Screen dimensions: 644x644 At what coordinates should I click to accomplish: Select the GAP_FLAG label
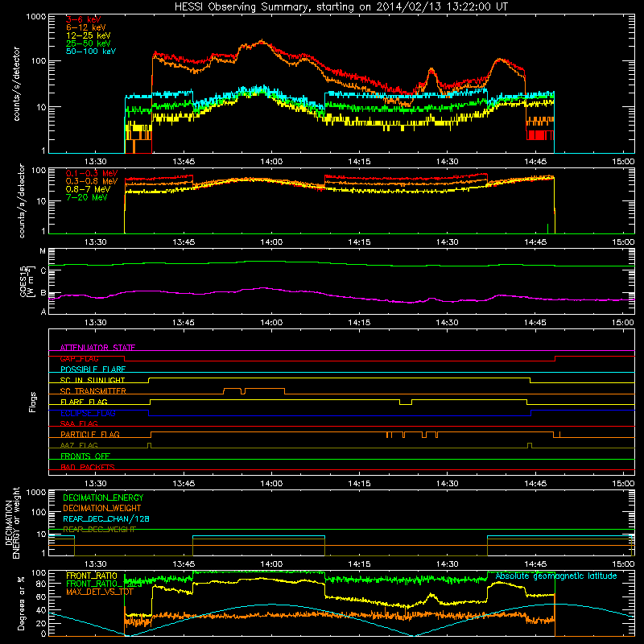tap(80, 358)
